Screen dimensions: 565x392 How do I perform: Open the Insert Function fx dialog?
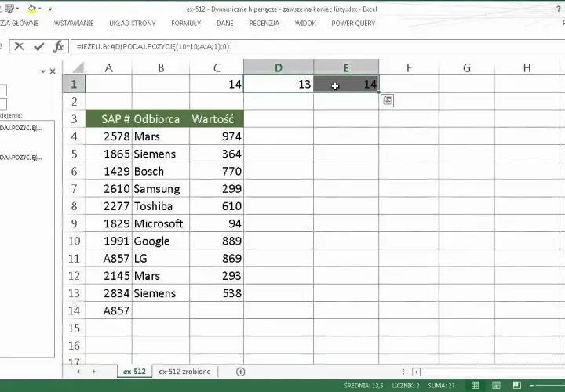click(x=58, y=46)
